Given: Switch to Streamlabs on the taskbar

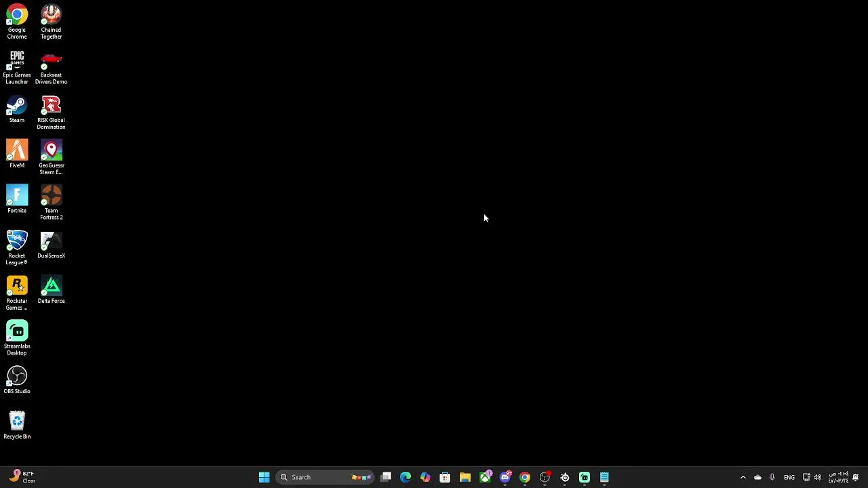Looking at the screenshot, I should point(585,477).
